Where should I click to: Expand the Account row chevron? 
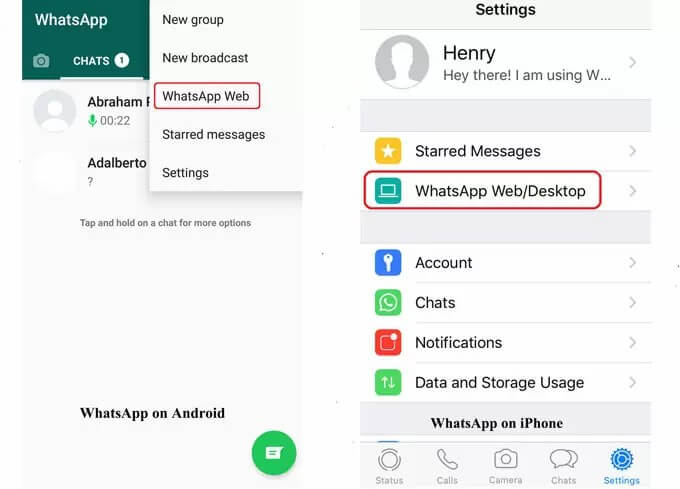pyautogui.click(x=633, y=262)
